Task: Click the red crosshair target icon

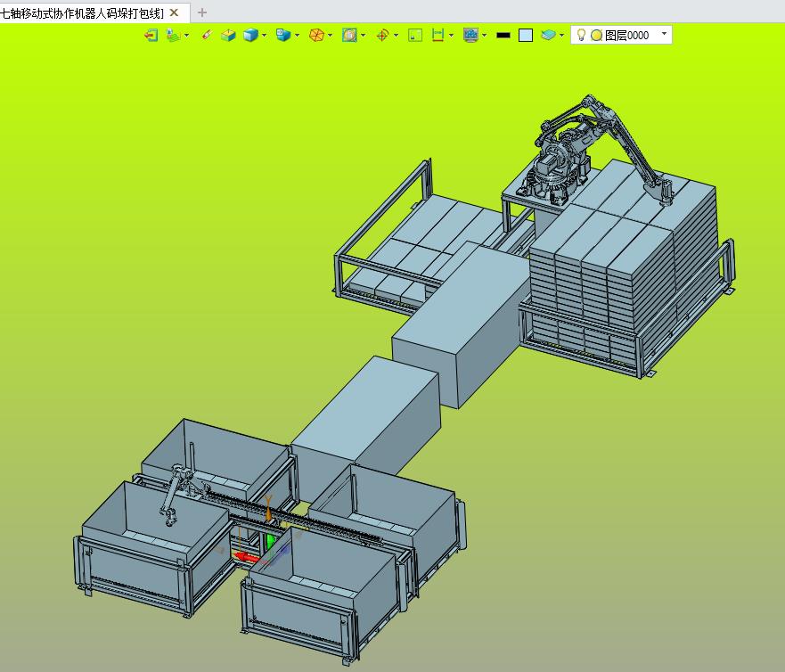Action: [x=382, y=35]
